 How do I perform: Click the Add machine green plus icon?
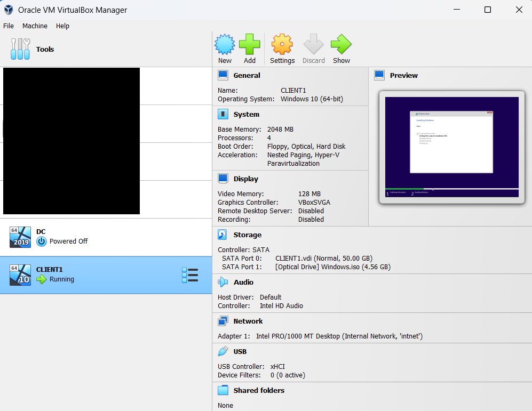click(x=249, y=44)
